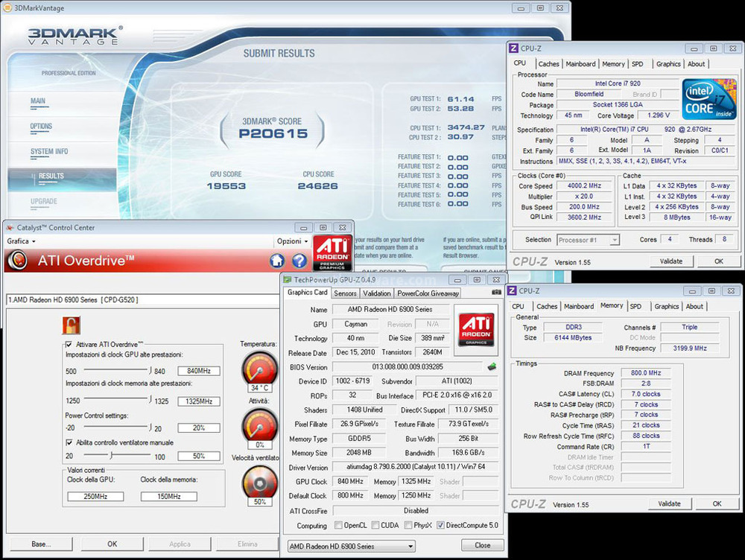Image resolution: width=745 pixels, height=560 pixels.
Task: Toggle the CUDA checkbox in GPU-Z
Action: click(x=375, y=525)
